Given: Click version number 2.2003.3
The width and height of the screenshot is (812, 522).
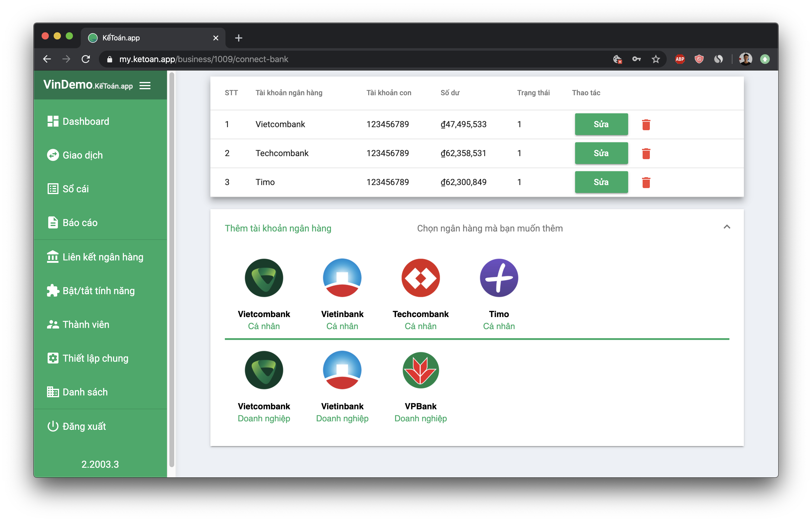Looking at the screenshot, I should click(x=100, y=464).
